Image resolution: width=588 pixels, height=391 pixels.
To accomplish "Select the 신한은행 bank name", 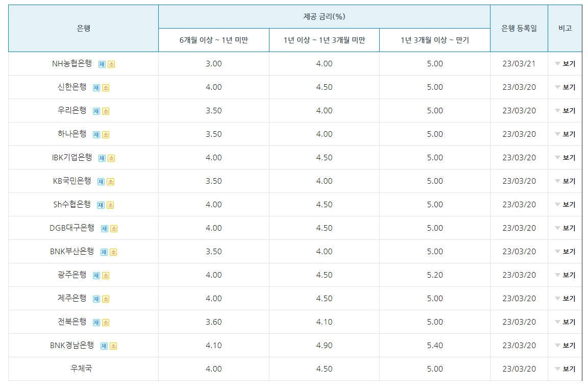I will [x=72, y=87].
